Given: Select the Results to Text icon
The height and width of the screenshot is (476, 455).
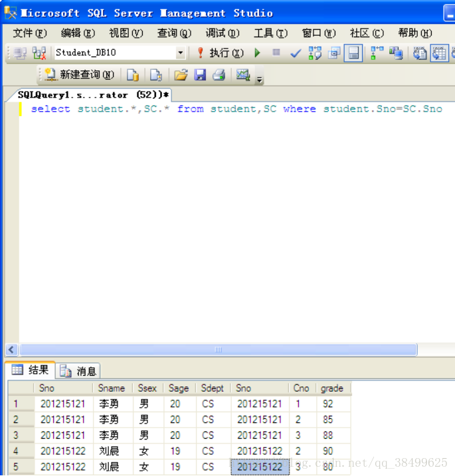Looking at the screenshot, I should 420,53.
